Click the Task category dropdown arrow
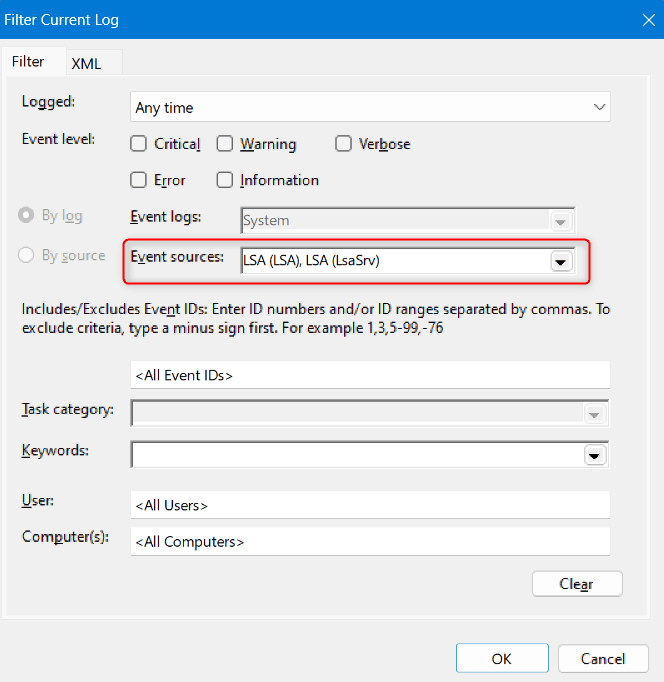This screenshot has width=664, height=682. (594, 415)
